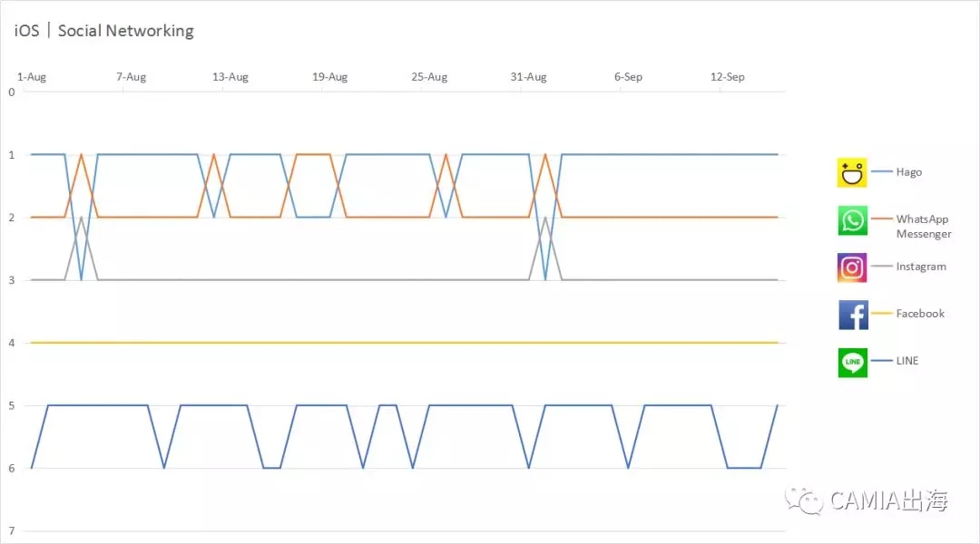The width and height of the screenshot is (980, 544).
Task: Click the iOS Social Networking chart title
Action: pyautogui.click(x=103, y=31)
